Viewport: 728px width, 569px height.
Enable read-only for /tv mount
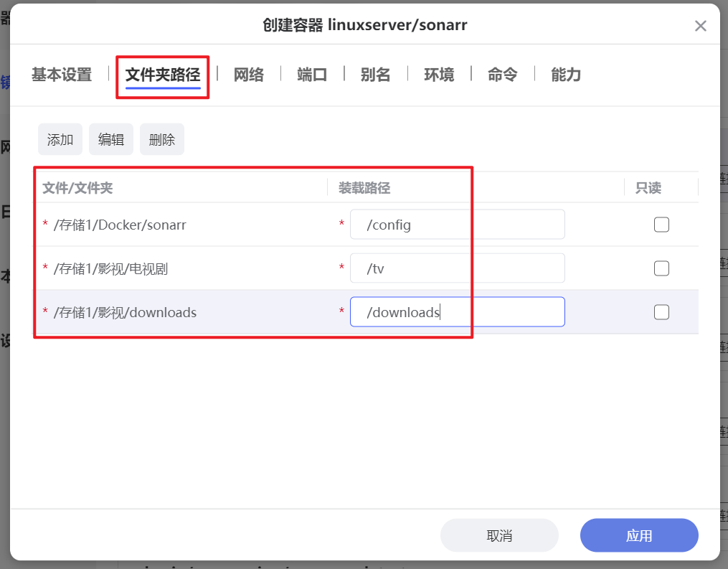point(661,268)
